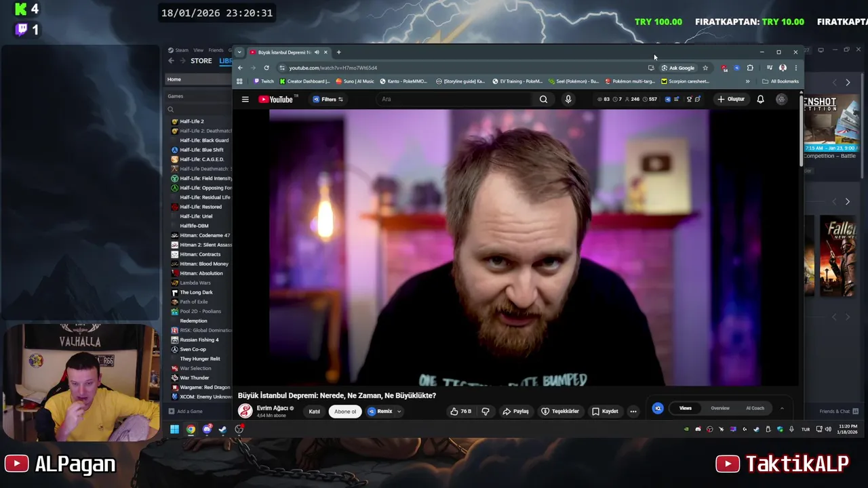This screenshot has width=868, height=488.
Task: Click the Katıl join button
Action: coord(314,411)
